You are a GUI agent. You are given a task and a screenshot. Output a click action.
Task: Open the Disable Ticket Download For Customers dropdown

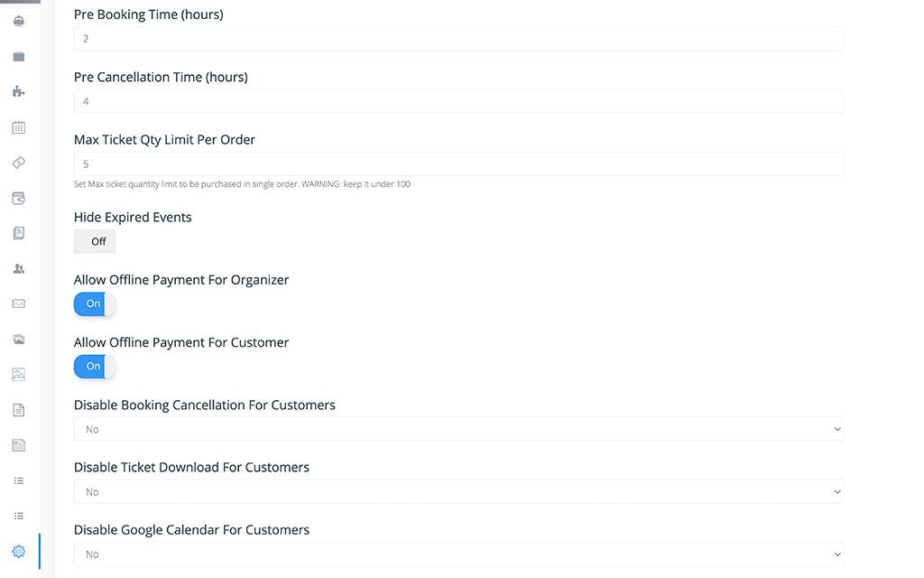click(x=457, y=491)
